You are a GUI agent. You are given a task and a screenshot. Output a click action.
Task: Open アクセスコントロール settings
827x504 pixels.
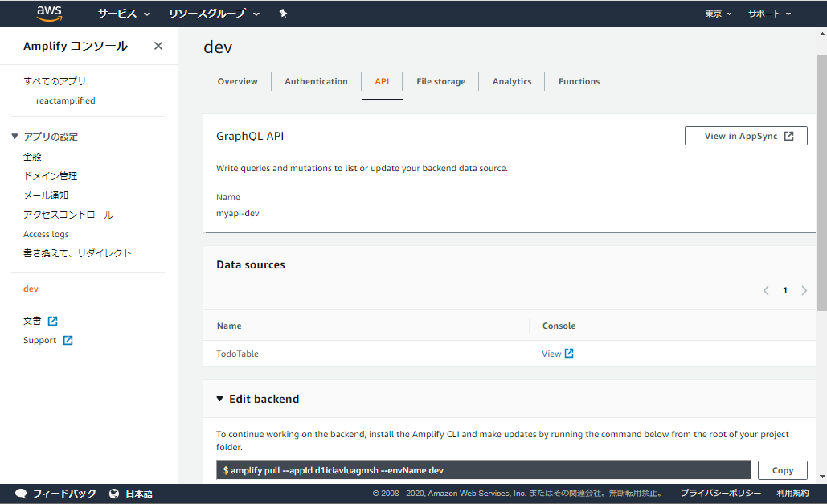(x=68, y=215)
